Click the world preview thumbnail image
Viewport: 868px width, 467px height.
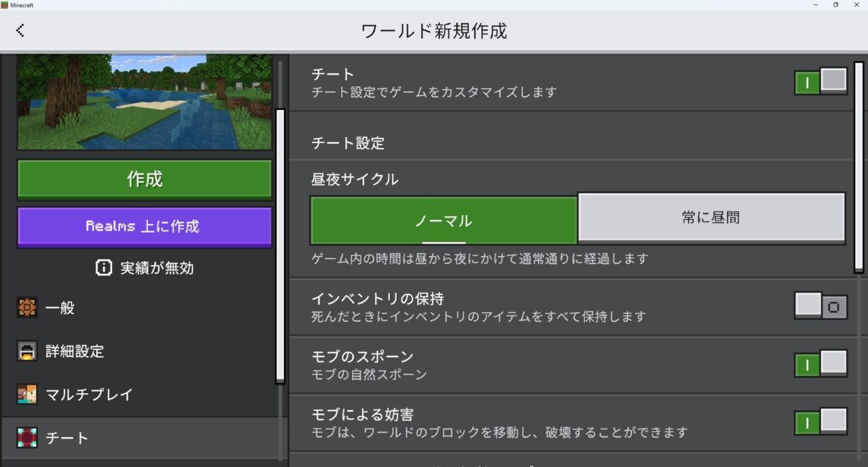tap(144, 102)
